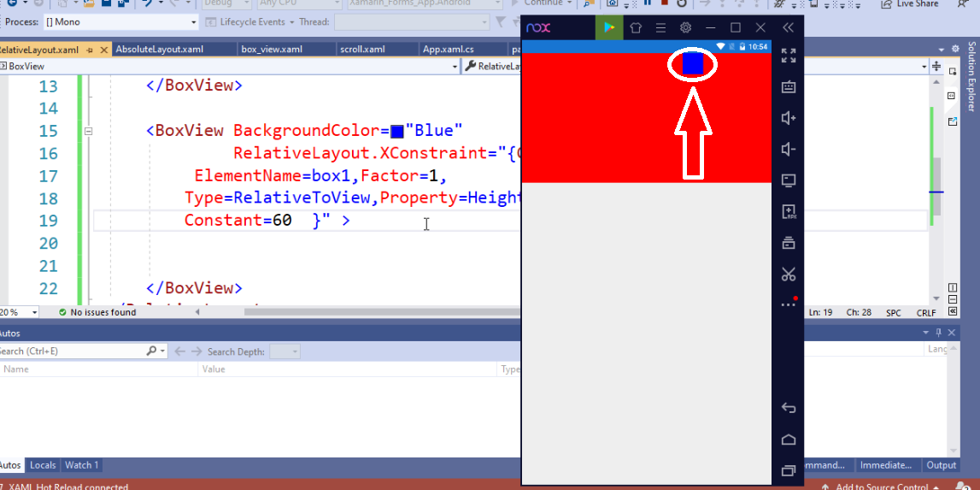
Task: Click the Blue color swatch on line 15
Action: pyautogui.click(x=397, y=132)
